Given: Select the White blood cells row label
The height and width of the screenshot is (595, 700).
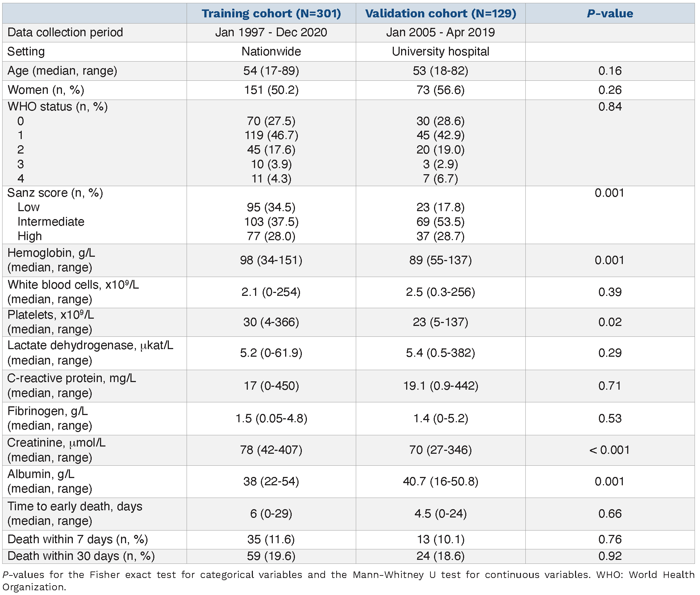Looking at the screenshot, I should tap(73, 292).
